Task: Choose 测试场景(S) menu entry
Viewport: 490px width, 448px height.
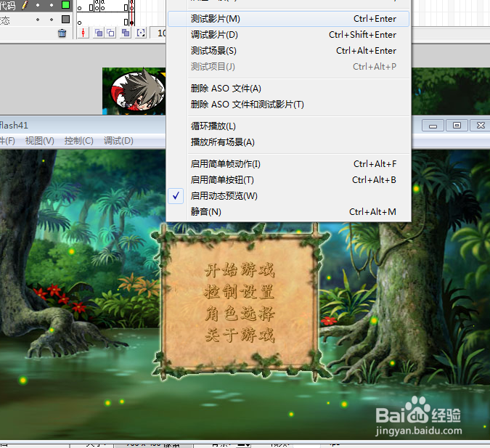Action: (288, 51)
